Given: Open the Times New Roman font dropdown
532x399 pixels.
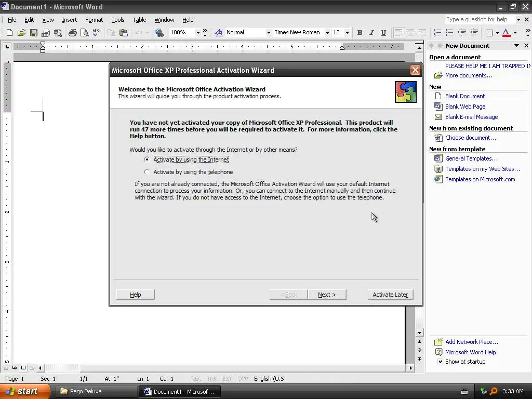Looking at the screenshot, I should point(327,33).
